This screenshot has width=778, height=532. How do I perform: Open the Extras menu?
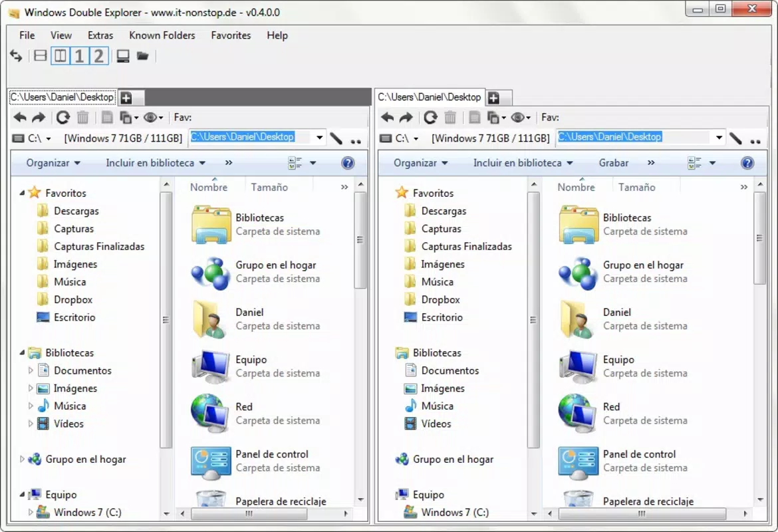100,35
